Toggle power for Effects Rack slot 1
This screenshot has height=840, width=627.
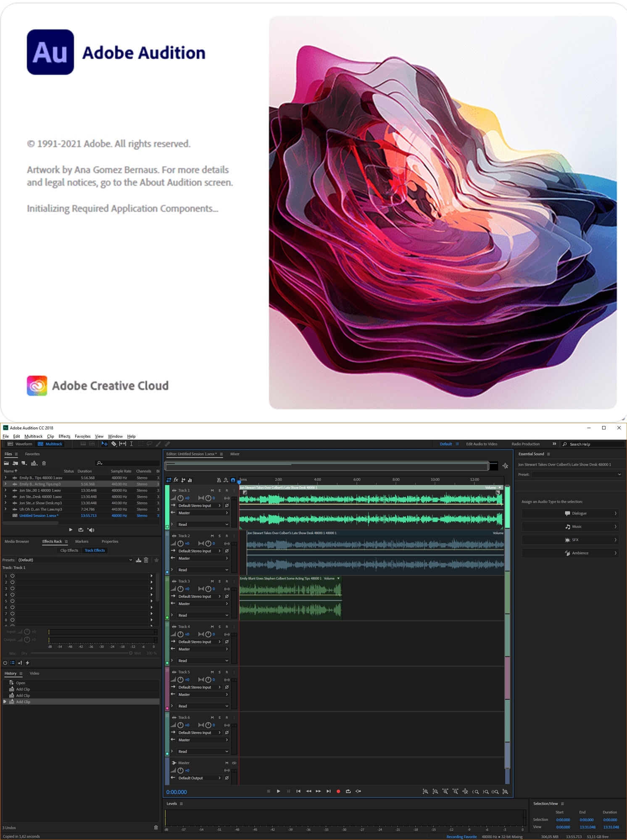[13, 576]
